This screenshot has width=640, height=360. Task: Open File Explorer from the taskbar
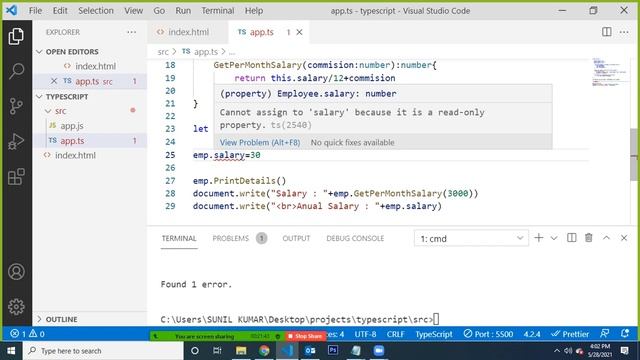241,351
